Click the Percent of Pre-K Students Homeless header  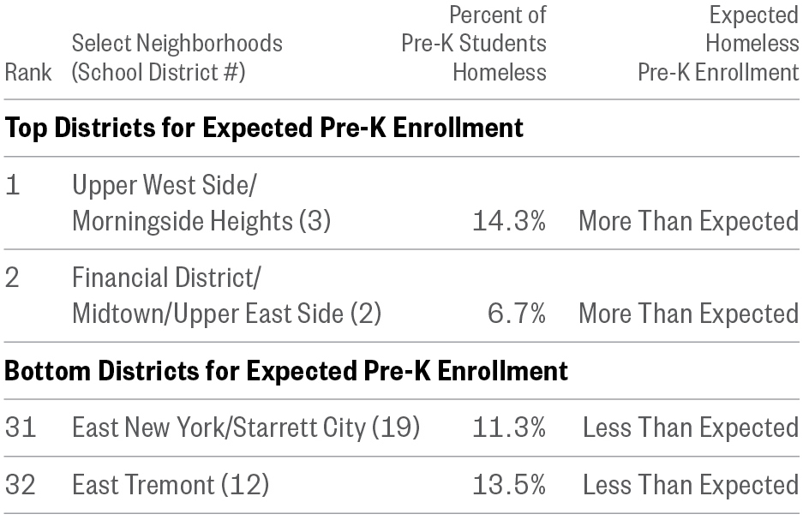click(474, 43)
